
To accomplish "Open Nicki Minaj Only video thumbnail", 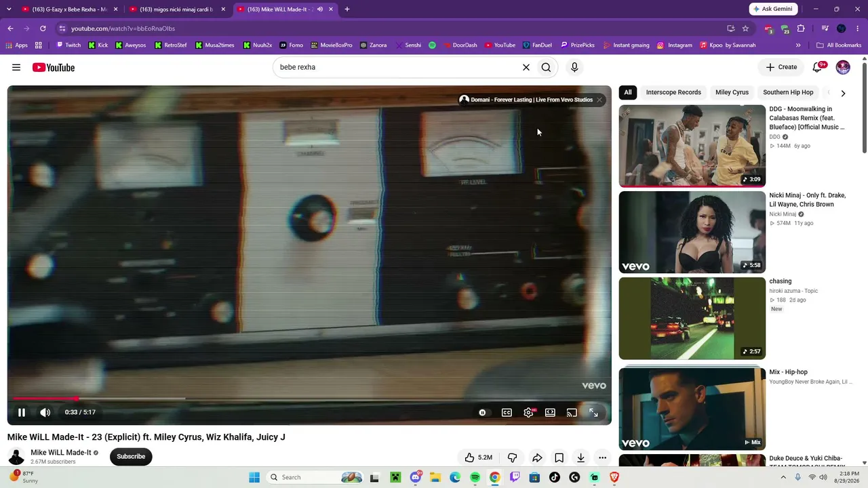I will coord(692,232).
